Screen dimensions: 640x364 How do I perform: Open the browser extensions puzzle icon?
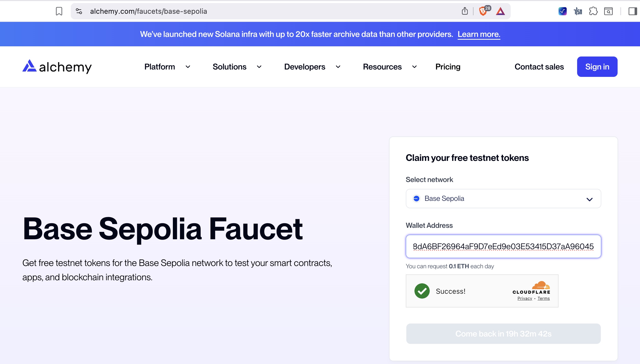coord(593,11)
